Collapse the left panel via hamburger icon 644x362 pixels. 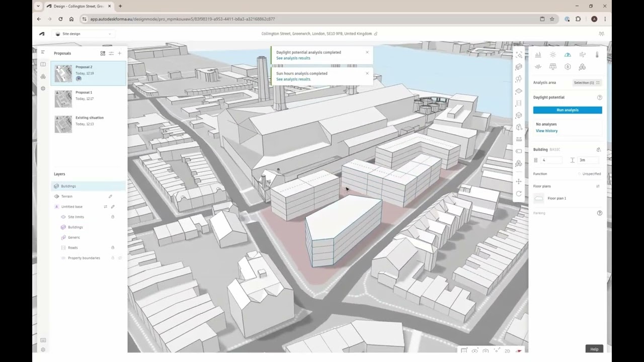[43, 52]
